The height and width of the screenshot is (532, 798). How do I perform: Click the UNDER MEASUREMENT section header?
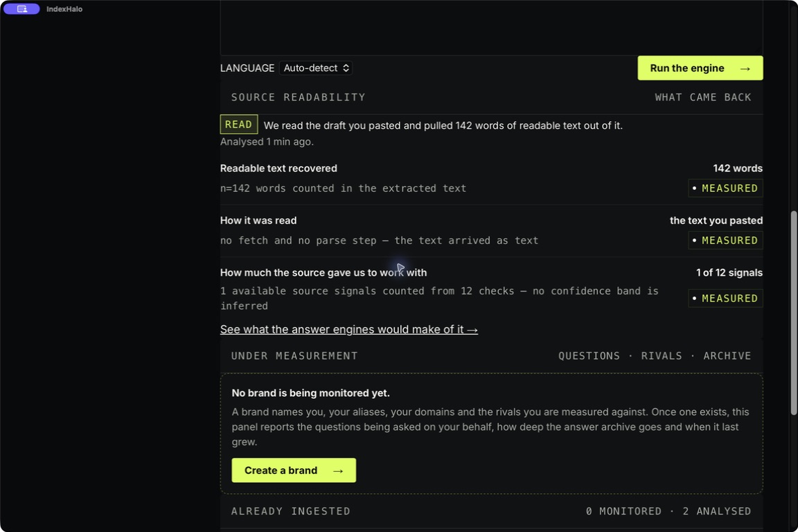[x=294, y=356]
